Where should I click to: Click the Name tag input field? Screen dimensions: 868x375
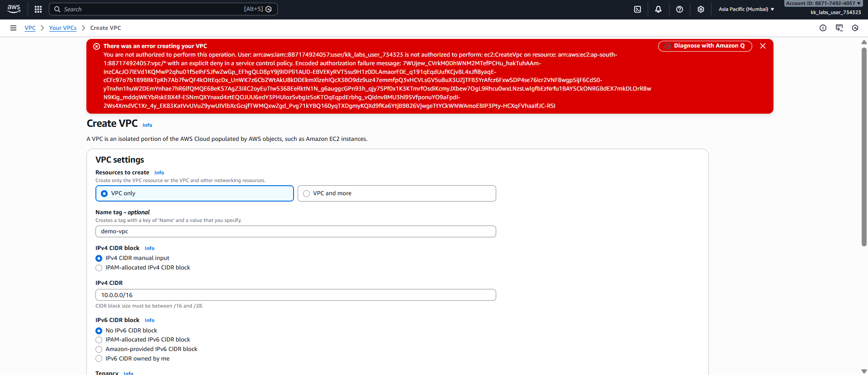(296, 231)
